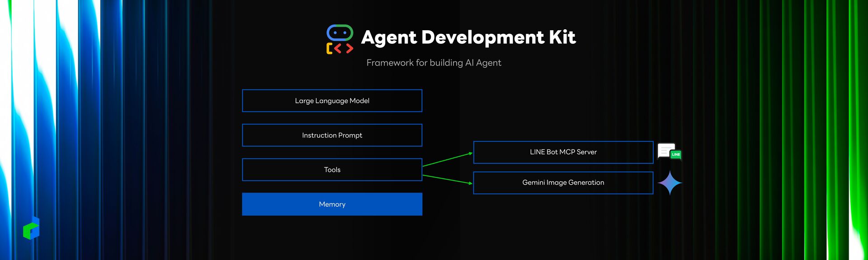Click the highlighted Memory box
The height and width of the screenshot is (260, 868).
(332, 204)
